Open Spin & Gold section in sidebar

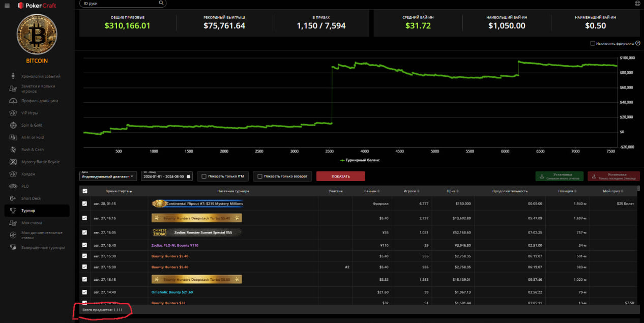pyautogui.click(x=32, y=125)
